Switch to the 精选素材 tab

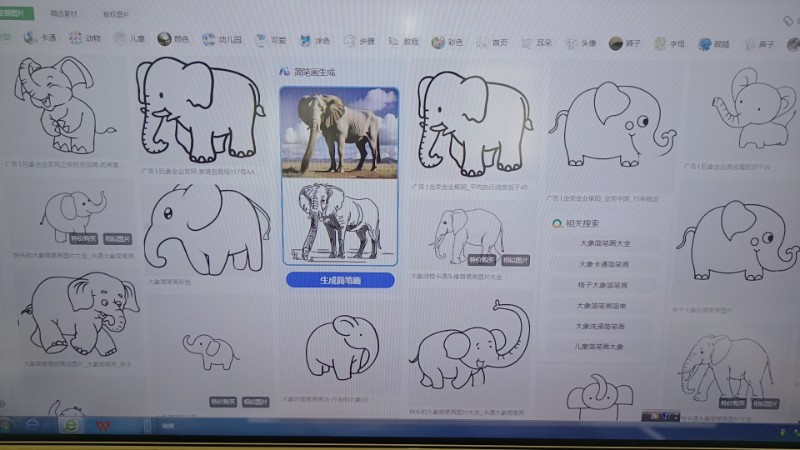pos(64,14)
